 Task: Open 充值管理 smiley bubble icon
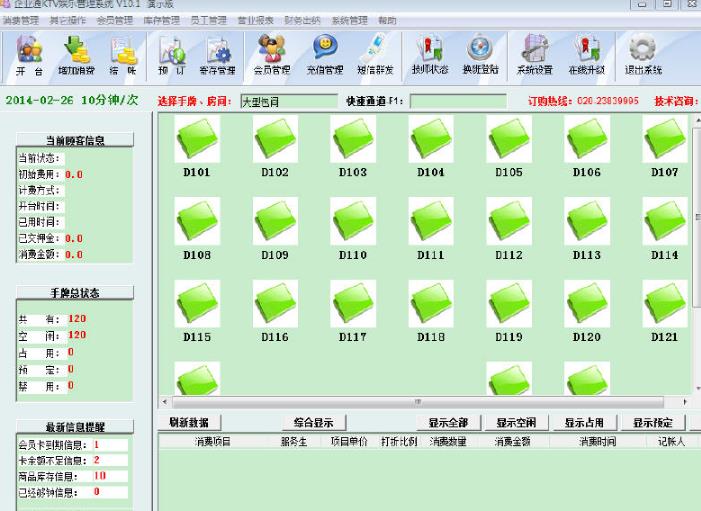[x=325, y=55]
